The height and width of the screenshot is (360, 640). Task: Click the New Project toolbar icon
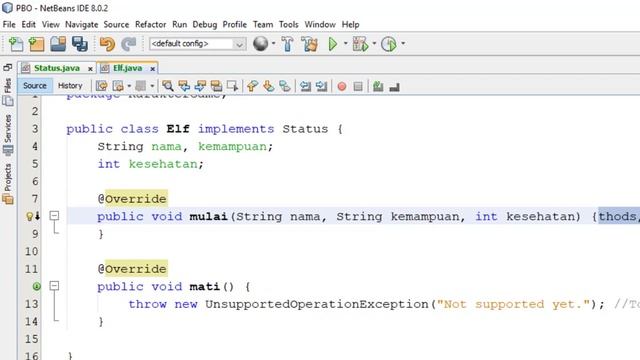coord(36,44)
